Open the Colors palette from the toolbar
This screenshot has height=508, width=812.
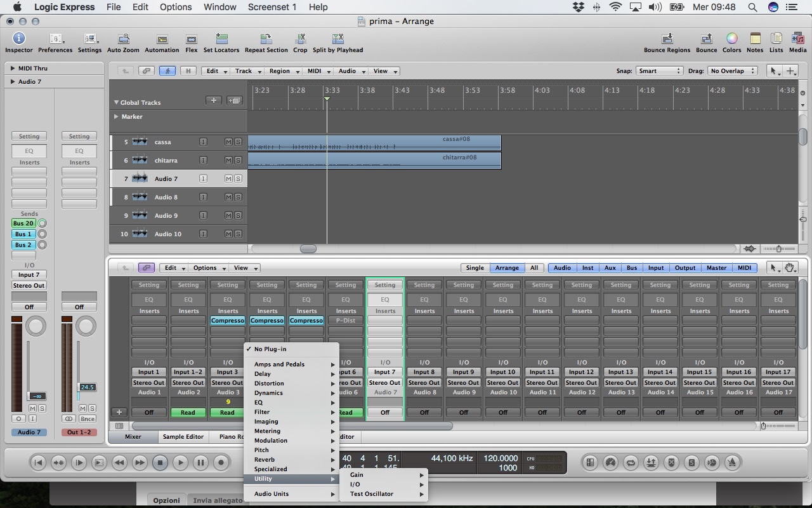pos(731,43)
